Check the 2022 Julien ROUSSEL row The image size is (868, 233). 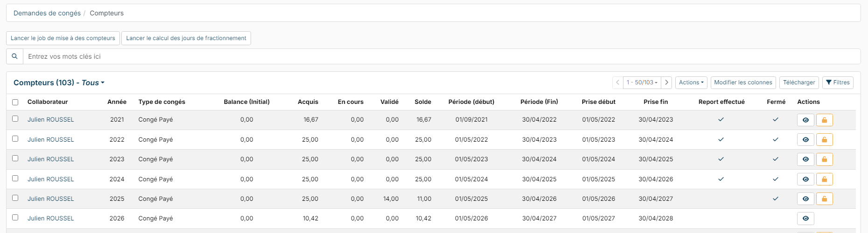point(15,139)
